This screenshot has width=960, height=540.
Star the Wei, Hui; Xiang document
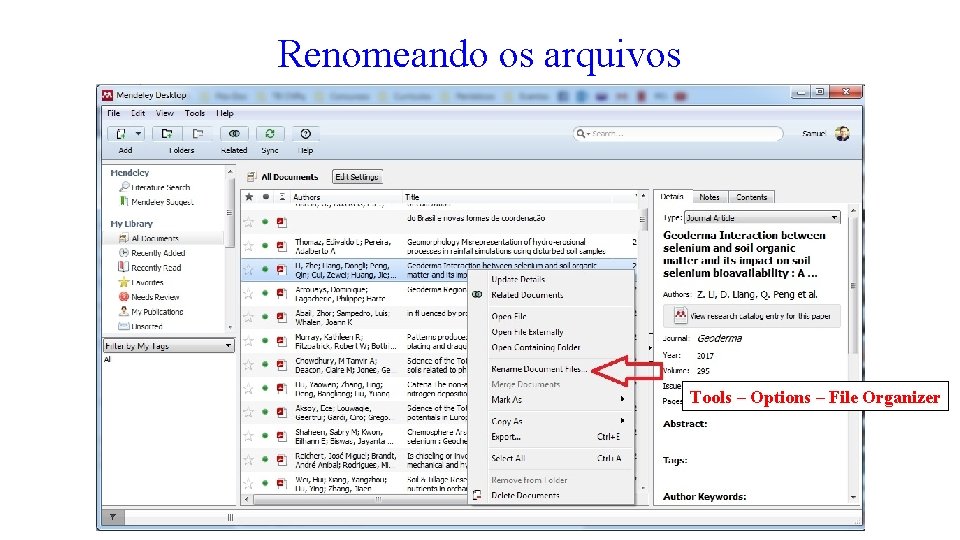point(249,484)
